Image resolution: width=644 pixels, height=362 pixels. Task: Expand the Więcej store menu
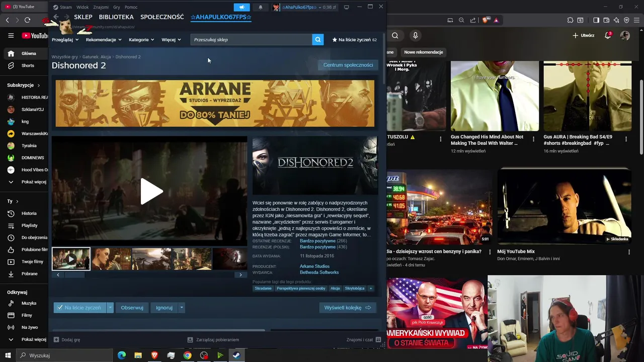coord(171,39)
